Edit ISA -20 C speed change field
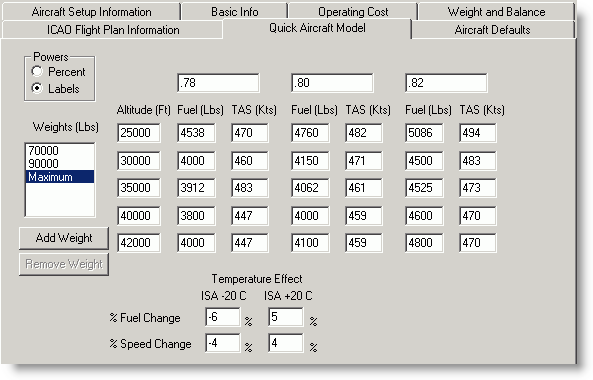This screenshot has height=380, width=593. click(x=223, y=343)
